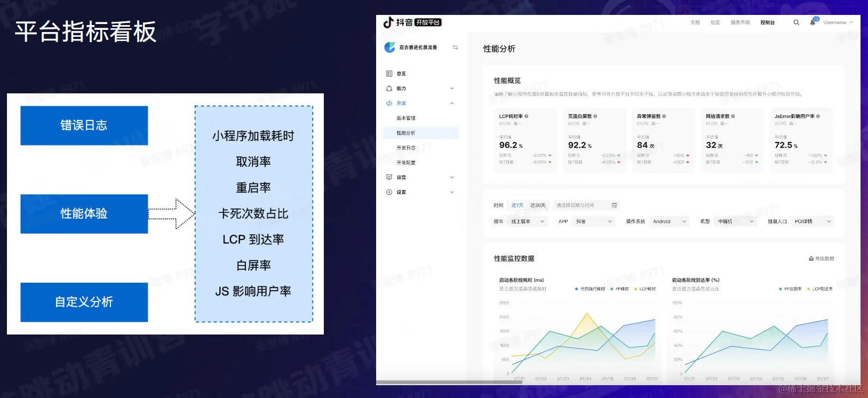
Task: Open the Username account menu
Action: pos(838,22)
